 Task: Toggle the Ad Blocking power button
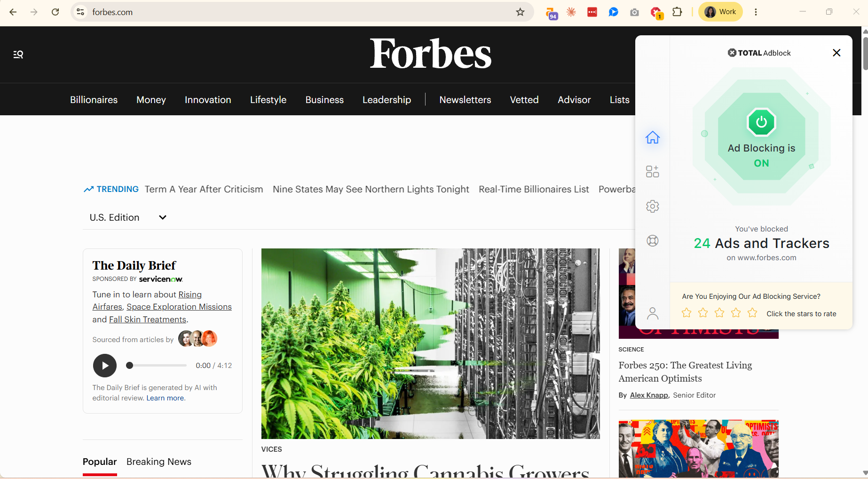[x=761, y=122]
